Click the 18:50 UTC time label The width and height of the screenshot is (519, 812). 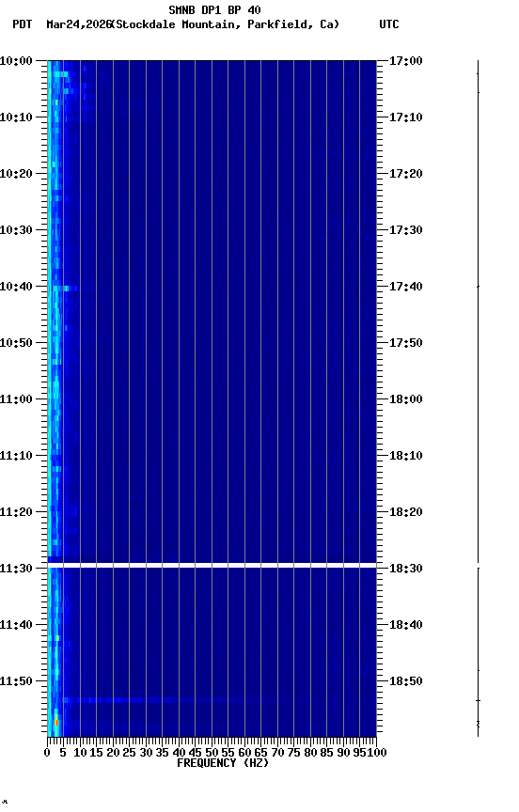click(x=406, y=682)
